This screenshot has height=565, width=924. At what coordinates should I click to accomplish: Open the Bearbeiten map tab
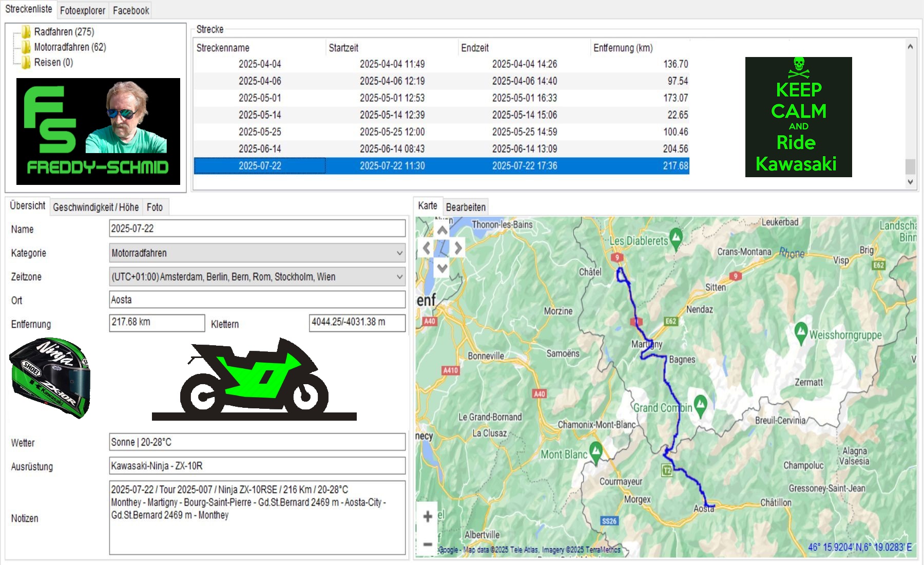click(x=466, y=207)
